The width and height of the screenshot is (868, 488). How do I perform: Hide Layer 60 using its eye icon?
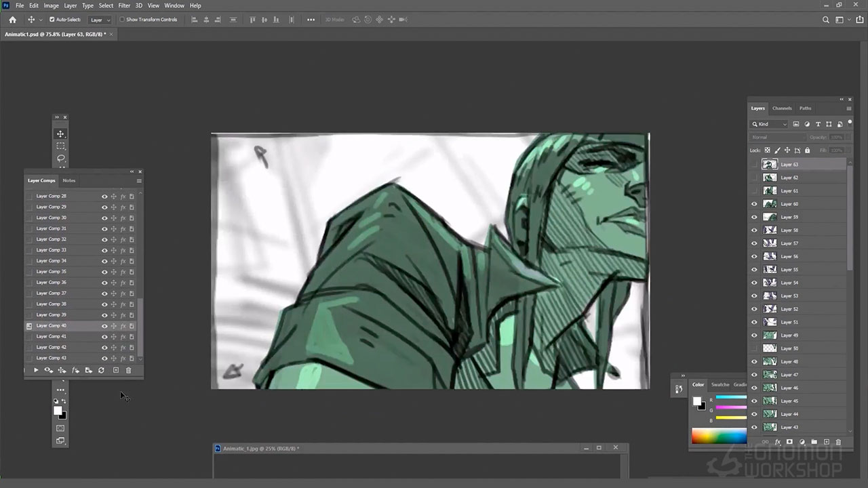pyautogui.click(x=754, y=204)
